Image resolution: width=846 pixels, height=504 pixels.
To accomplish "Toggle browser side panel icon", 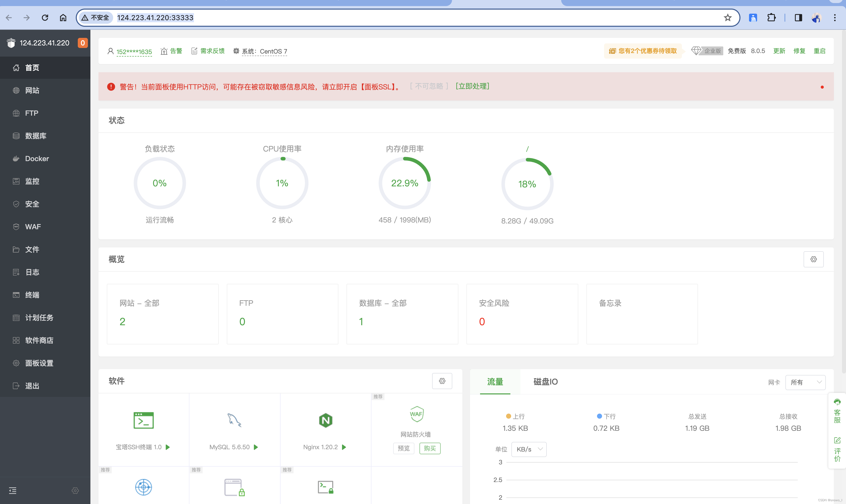I will [x=798, y=18].
